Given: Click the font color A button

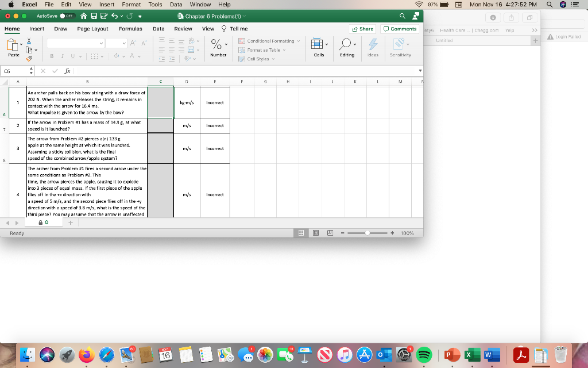Looking at the screenshot, I should click(132, 56).
